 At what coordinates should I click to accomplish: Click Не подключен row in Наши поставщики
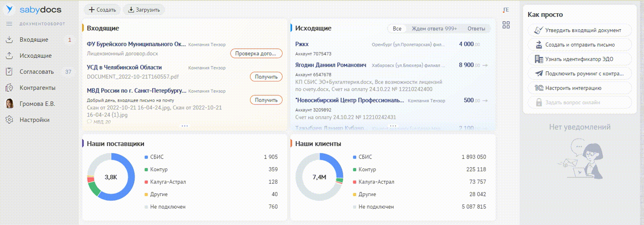click(x=211, y=207)
